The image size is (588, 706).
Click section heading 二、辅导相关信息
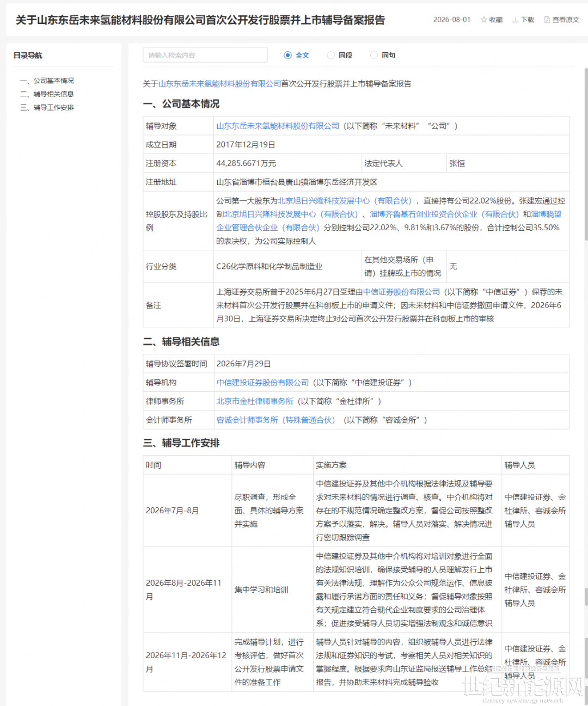click(x=181, y=341)
